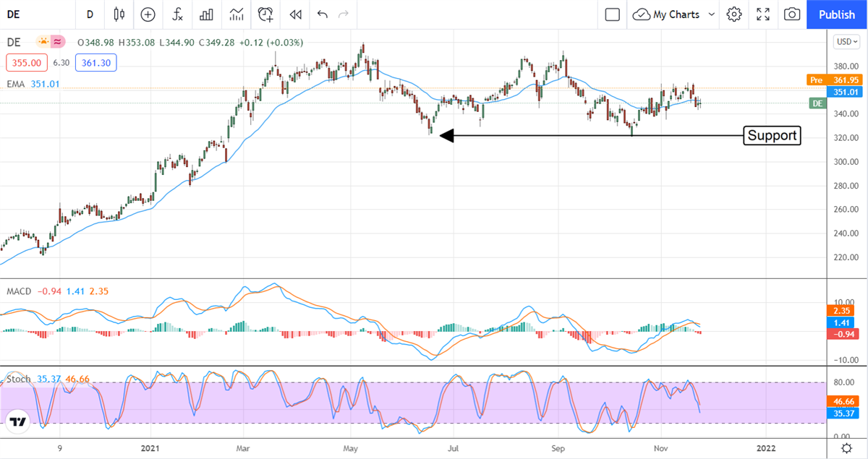Click the DE symbol title in legend
The width and height of the screenshot is (868, 459).
(x=14, y=42)
